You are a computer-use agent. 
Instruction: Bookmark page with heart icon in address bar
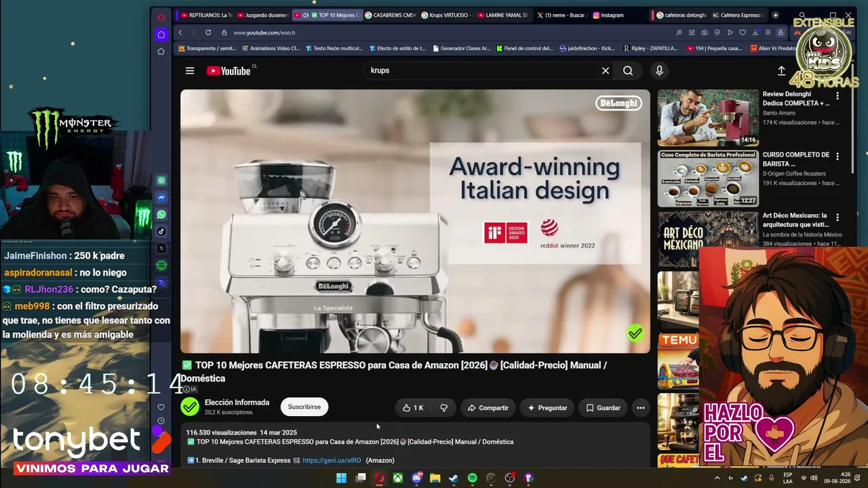pos(743,33)
